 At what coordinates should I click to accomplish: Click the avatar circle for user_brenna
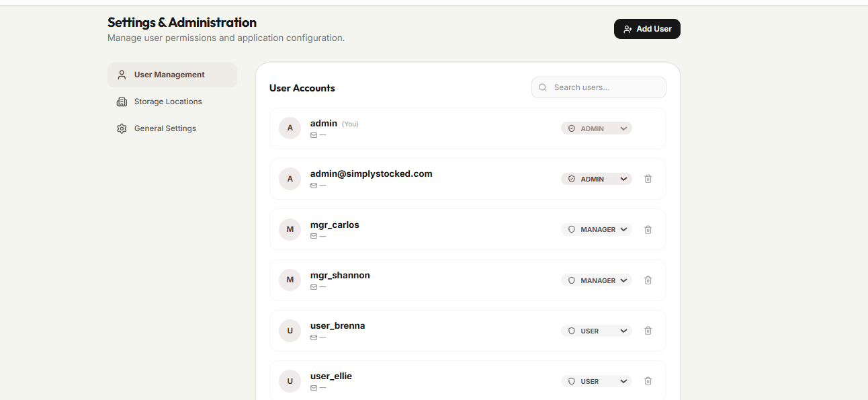pos(290,331)
